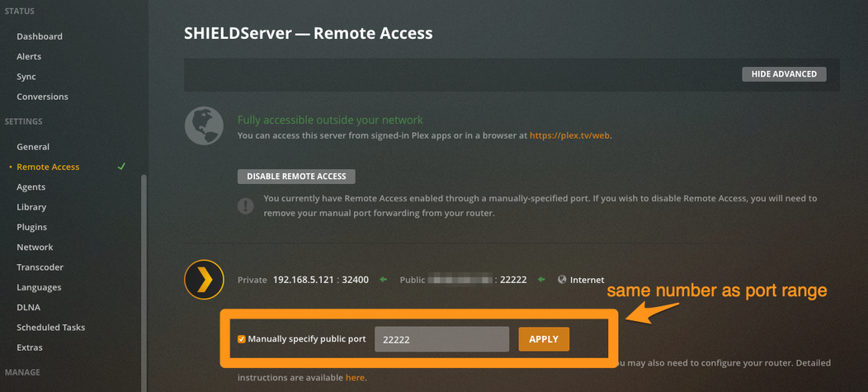This screenshot has width=868, height=392.
Task: Click the Internet label text
Action: click(587, 280)
